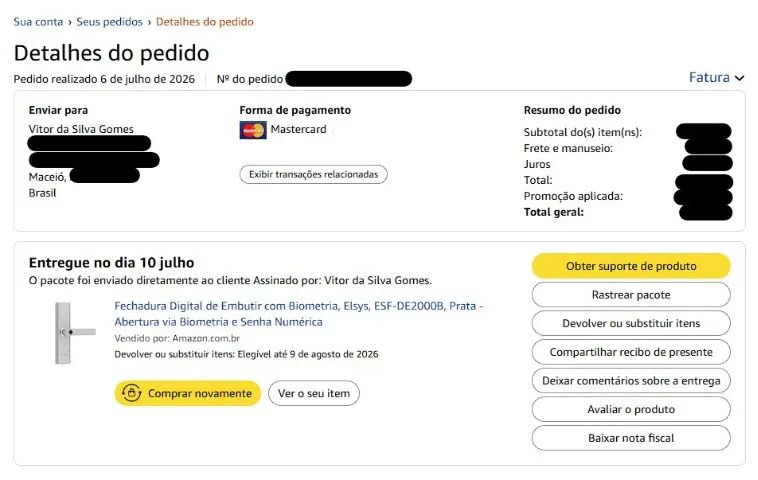
Task: Click Avaliar o produto button
Action: [x=631, y=409]
